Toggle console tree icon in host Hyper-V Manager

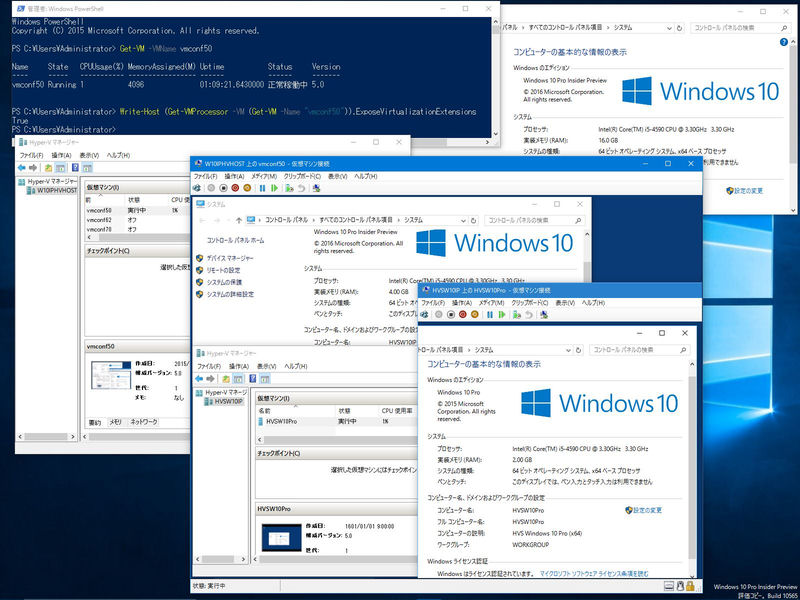[60, 168]
